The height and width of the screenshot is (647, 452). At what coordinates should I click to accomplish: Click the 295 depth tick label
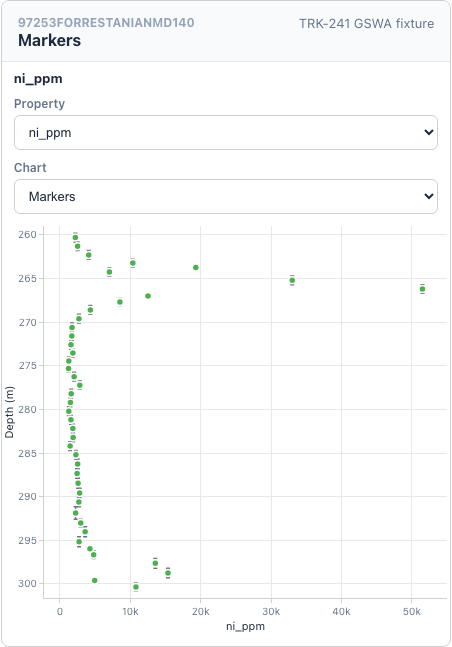tap(28, 541)
